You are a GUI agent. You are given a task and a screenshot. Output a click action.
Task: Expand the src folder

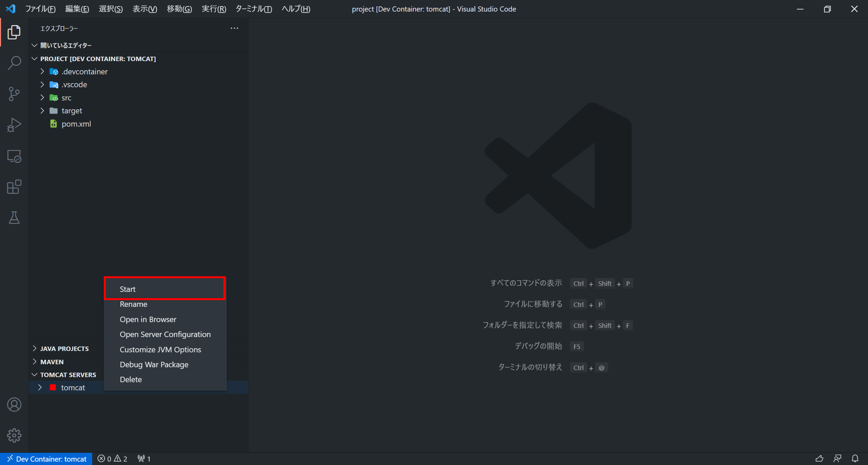pyautogui.click(x=66, y=98)
